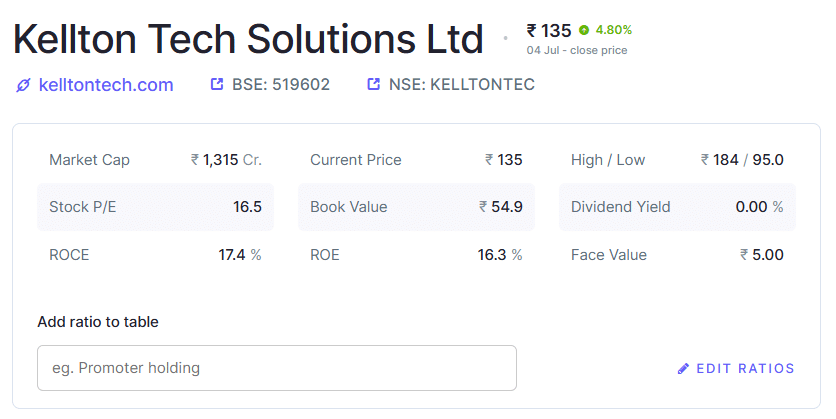Click the Face Value ratio entry
Viewport: 836px width, 419px height.
[x=677, y=254]
